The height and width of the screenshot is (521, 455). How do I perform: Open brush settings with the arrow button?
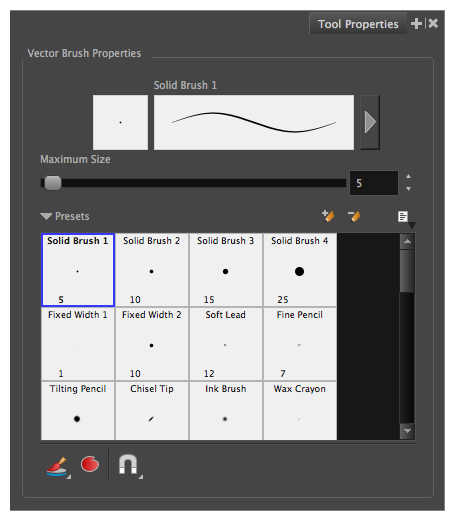click(370, 122)
